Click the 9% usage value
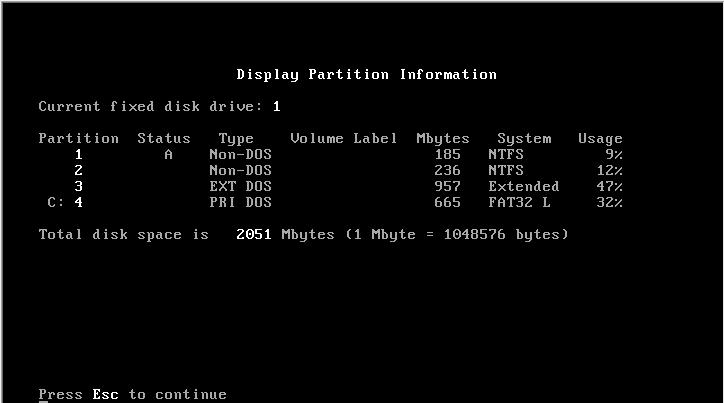724x403 pixels. pyautogui.click(x=614, y=155)
